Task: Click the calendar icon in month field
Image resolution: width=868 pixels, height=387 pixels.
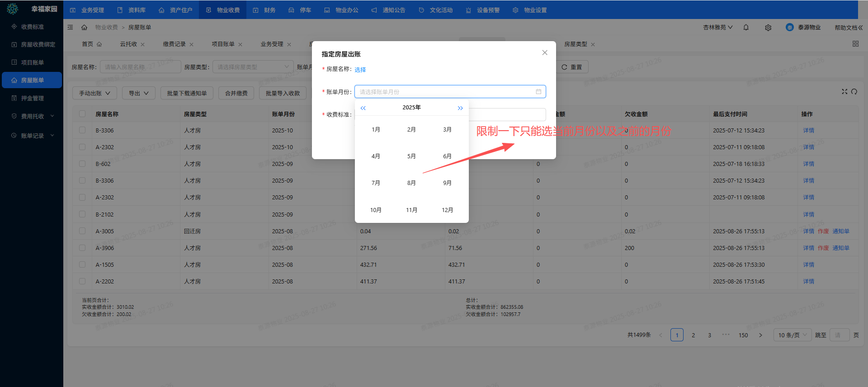Action: (538, 92)
